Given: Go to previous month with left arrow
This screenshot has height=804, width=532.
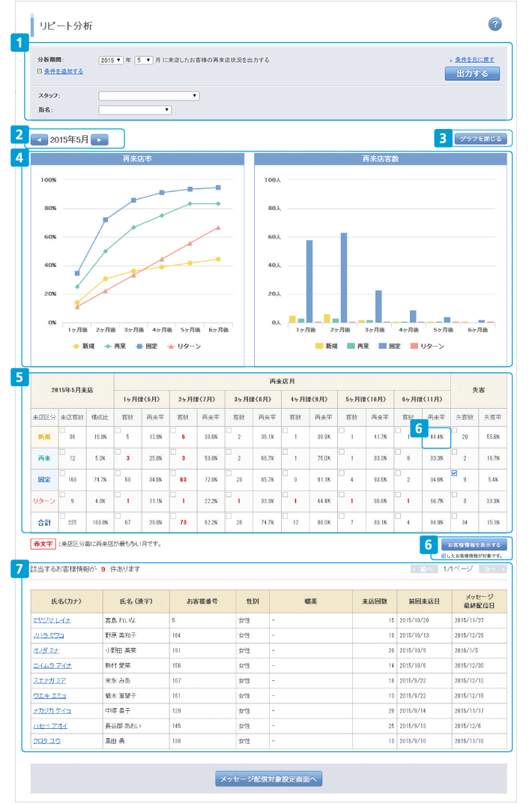Looking at the screenshot, I should (39, 139).
